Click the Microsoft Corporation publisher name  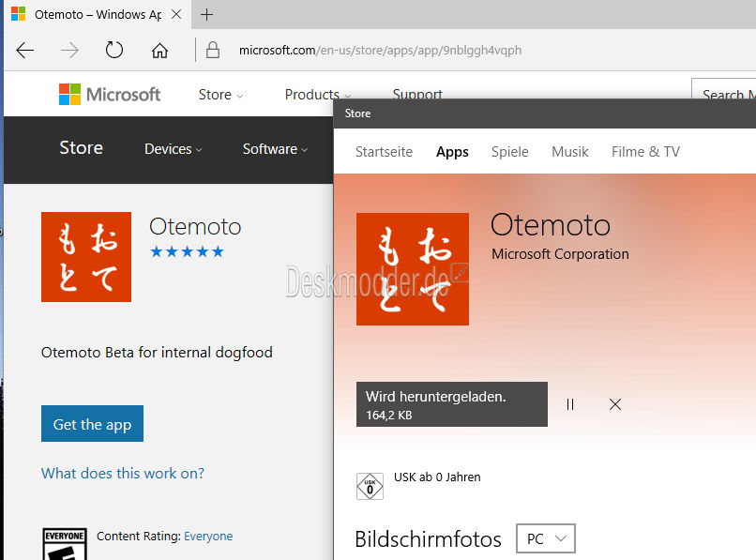point(560,254)
